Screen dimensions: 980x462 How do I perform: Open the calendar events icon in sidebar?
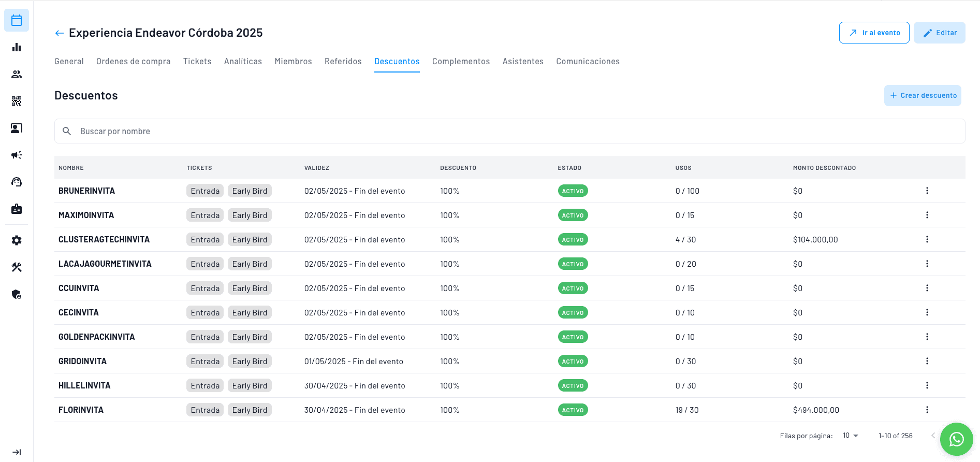[17, 20]
